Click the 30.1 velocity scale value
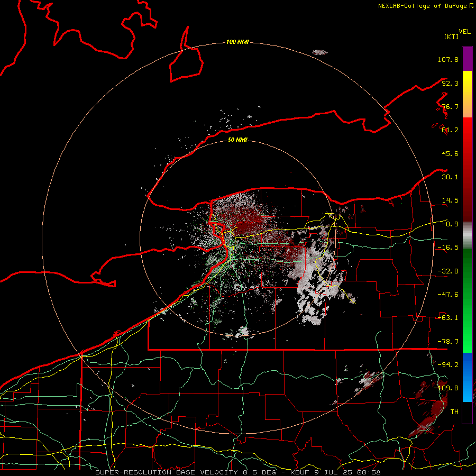Screen dimensions: 476x476 point(450,177)
